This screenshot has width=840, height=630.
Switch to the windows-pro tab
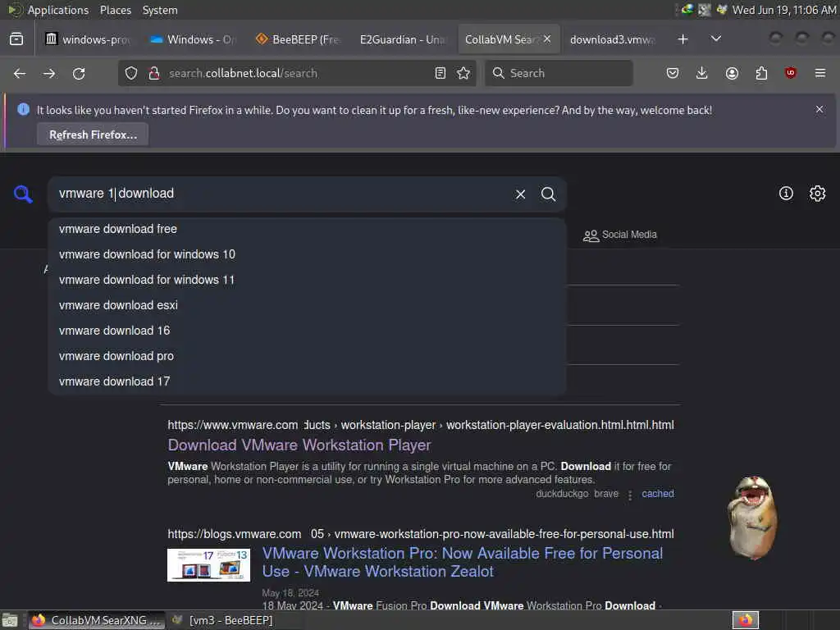[x=89, y=39]
